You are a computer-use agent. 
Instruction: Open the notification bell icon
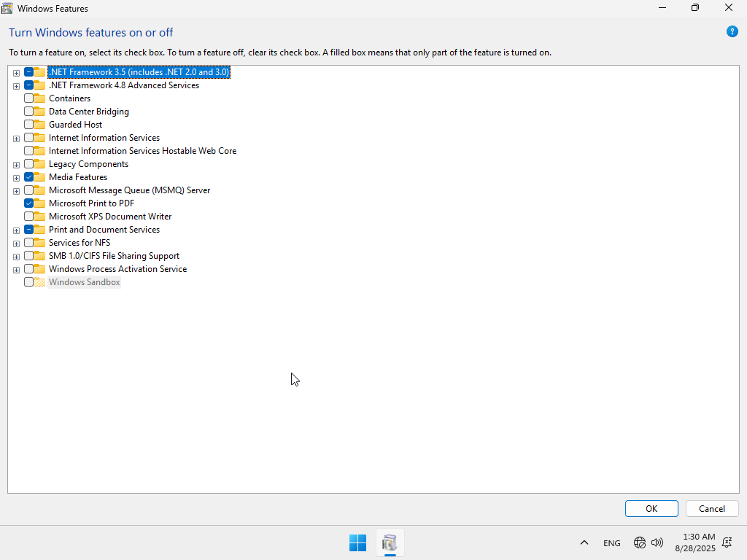pos(727,542)
